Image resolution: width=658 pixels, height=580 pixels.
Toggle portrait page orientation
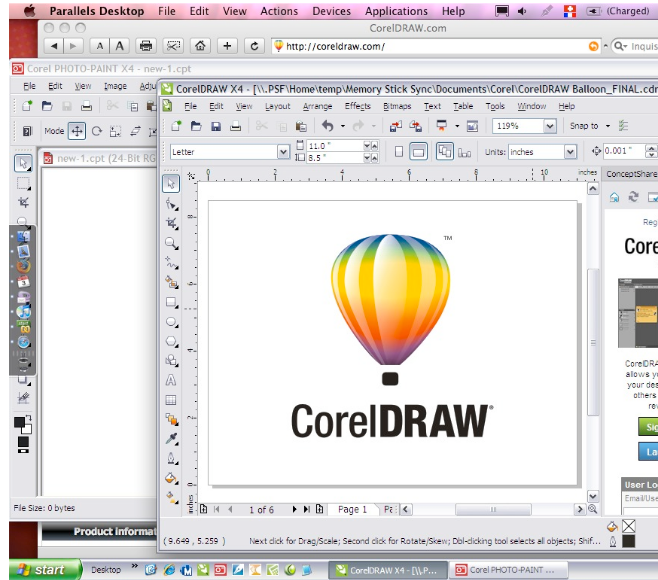coord(399,151)
